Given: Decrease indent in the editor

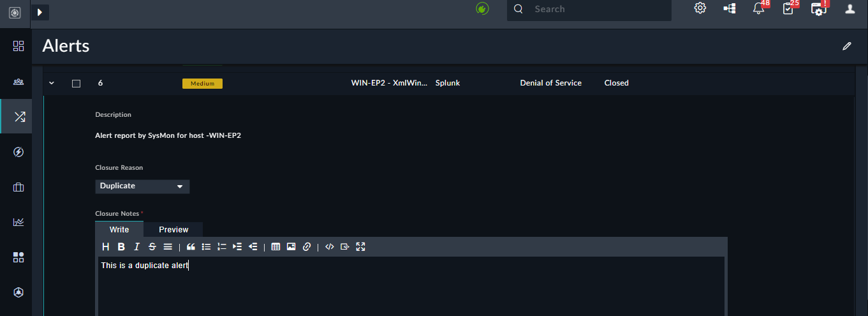Looking at the screenshot, I should pyautogui.click(x=253, y=246).
